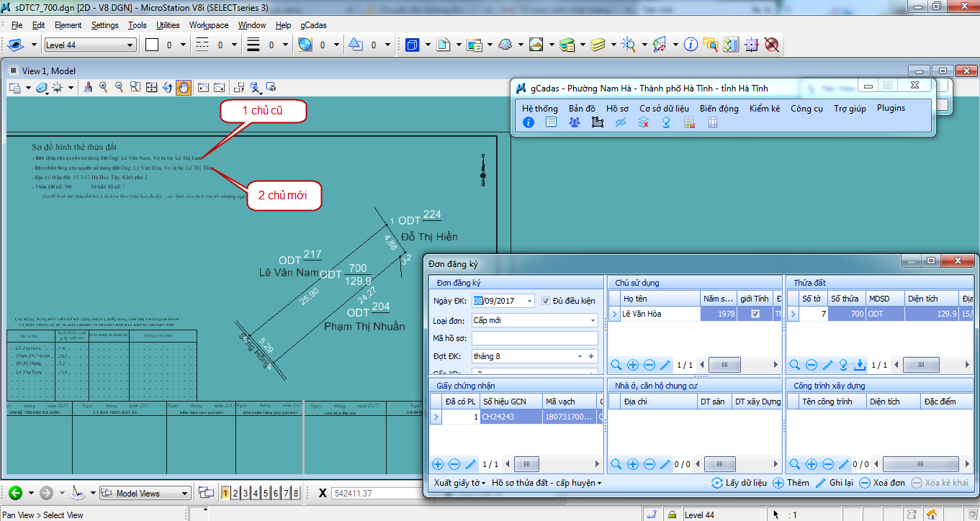
Task: Click the green back arrow in bottom toolbar
Action: click(15, 493)
